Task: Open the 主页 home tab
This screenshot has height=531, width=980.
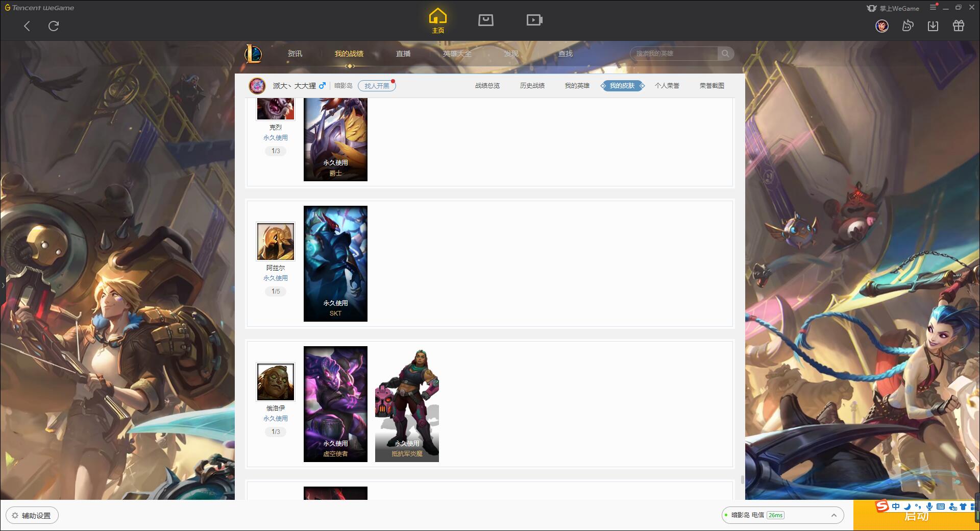Action: (x=438, y=21)
